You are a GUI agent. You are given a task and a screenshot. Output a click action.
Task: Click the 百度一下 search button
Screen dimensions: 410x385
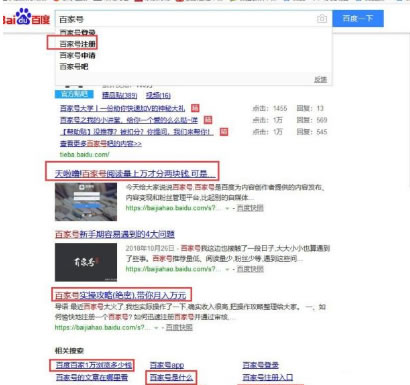[x=358, y=18]
